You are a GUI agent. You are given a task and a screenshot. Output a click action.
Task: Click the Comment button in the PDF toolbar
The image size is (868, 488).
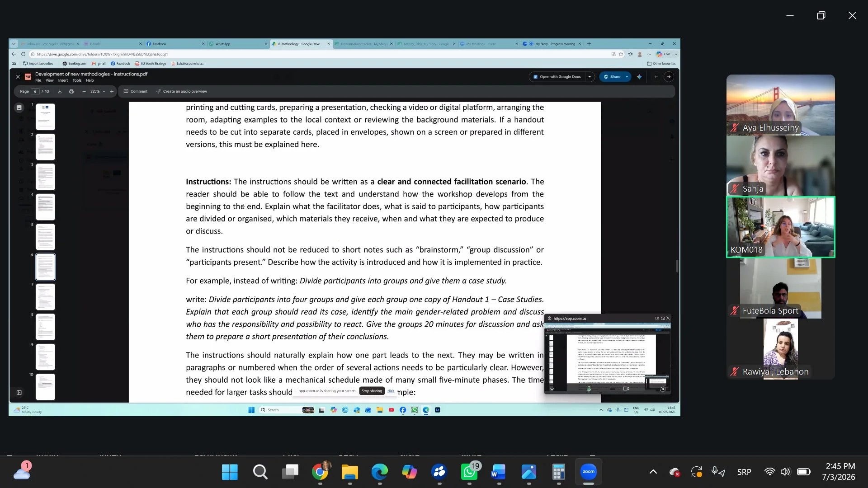point(136,91)
